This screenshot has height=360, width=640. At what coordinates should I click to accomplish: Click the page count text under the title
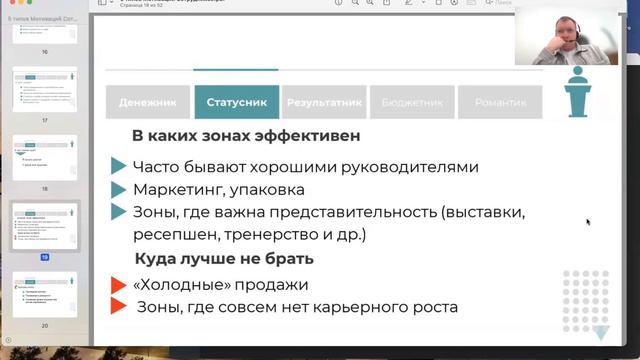point(141,5)
